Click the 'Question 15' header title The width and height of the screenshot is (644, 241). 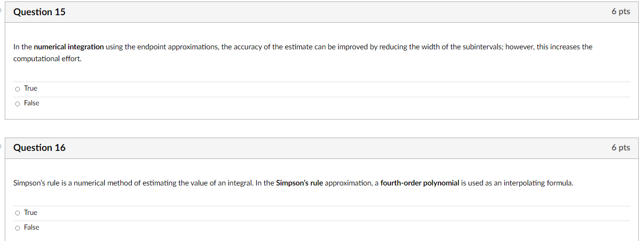pyautogui.click(x=39, y=12)
